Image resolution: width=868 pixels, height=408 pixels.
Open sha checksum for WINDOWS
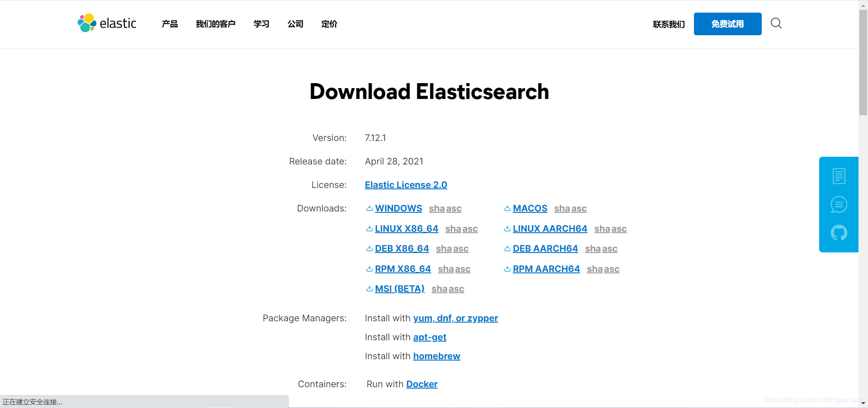(437, 208)
